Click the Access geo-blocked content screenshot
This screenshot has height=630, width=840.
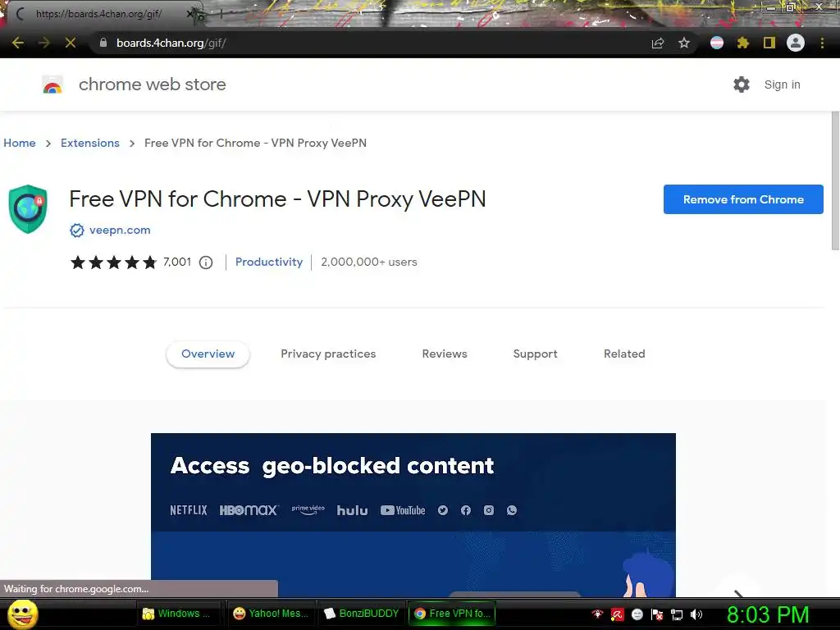tap(413, 514)
